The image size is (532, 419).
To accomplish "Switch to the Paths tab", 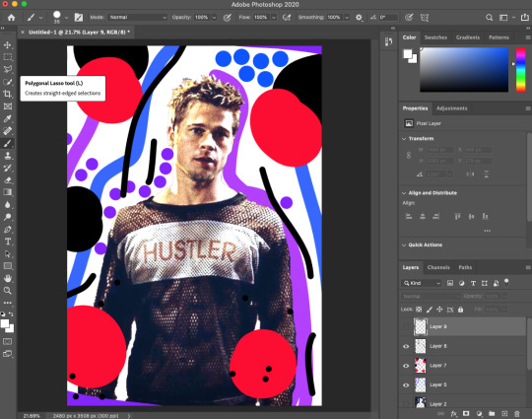I will point(465,267).
